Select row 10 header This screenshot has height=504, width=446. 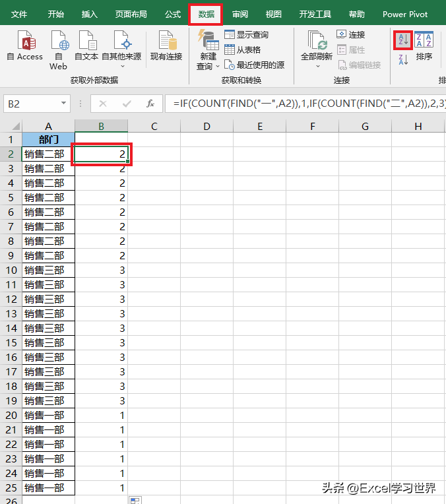[x=11, y=270]
